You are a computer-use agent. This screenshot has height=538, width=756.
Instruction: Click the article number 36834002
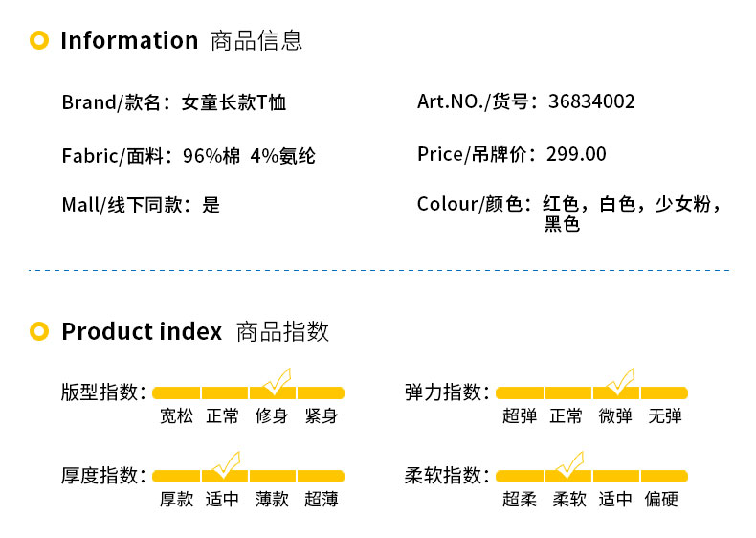tap(591, 101)
